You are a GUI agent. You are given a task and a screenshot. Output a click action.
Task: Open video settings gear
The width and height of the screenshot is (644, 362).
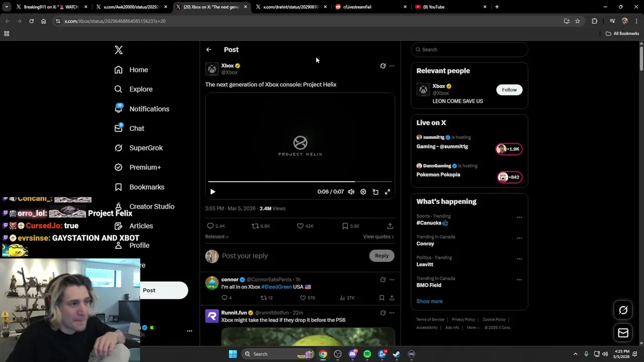tap(363, 192)
